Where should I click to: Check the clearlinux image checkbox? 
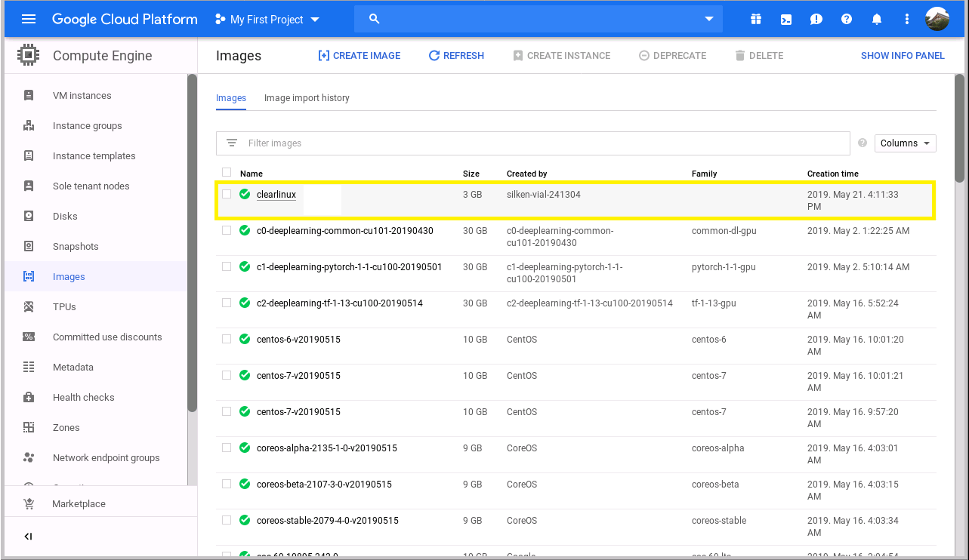tap(227, 194)
